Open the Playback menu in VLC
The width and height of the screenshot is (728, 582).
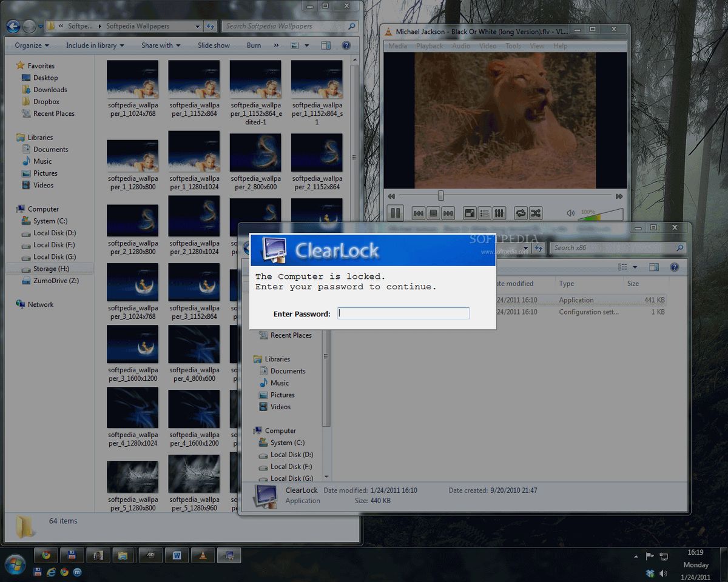point(430,46)
